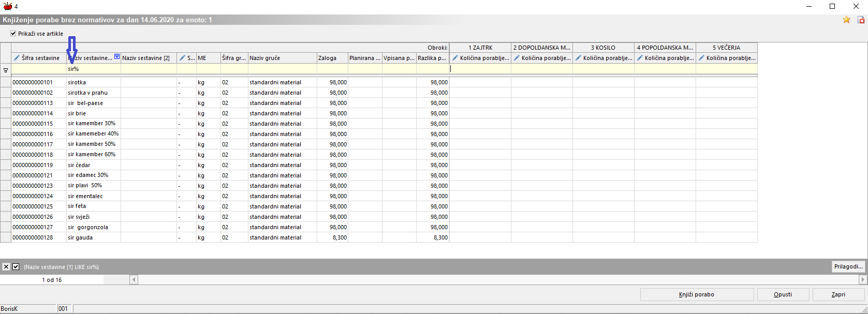
Task: Click the horizontal scrollbar left arrow
Action: click(134, 280)
